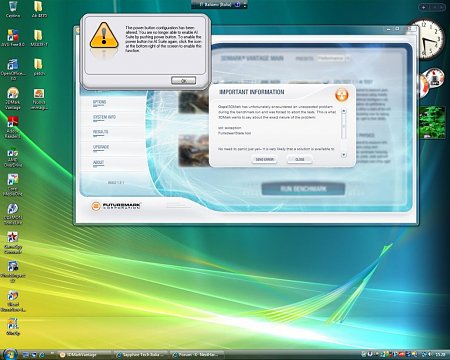
Task: Click the plant slideshow gadget in the sidebar
Action: [x=432, y=122]
